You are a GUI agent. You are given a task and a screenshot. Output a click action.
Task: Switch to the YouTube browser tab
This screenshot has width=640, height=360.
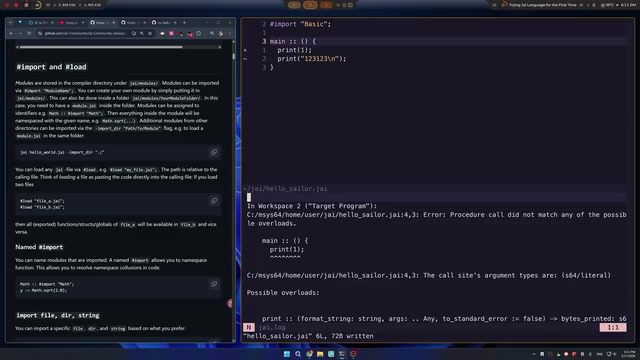71,22
